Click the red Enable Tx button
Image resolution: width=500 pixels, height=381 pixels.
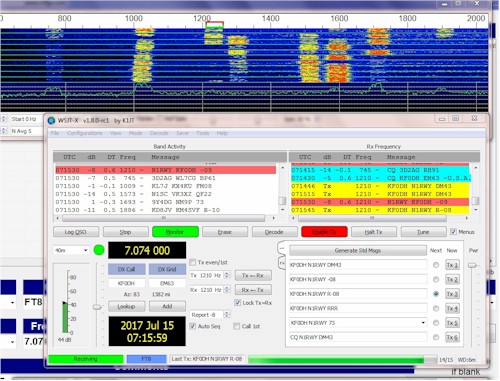click(x=324, y=232)
